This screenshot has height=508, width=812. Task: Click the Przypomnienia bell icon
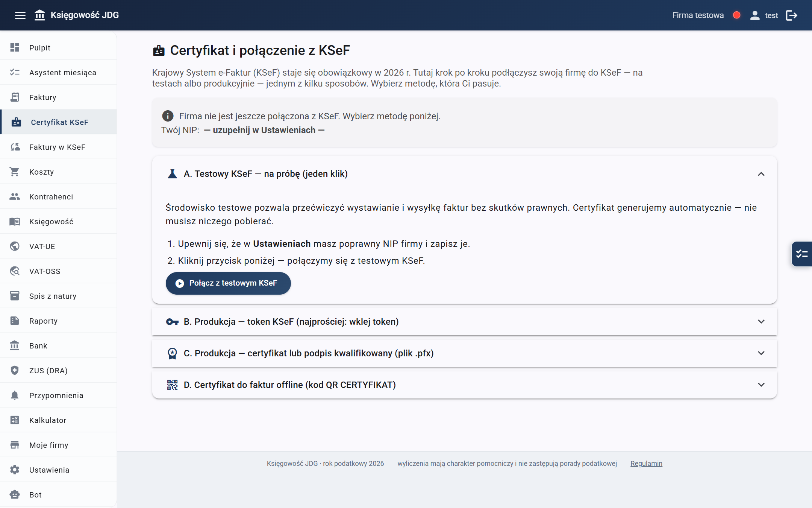[15, 395]
